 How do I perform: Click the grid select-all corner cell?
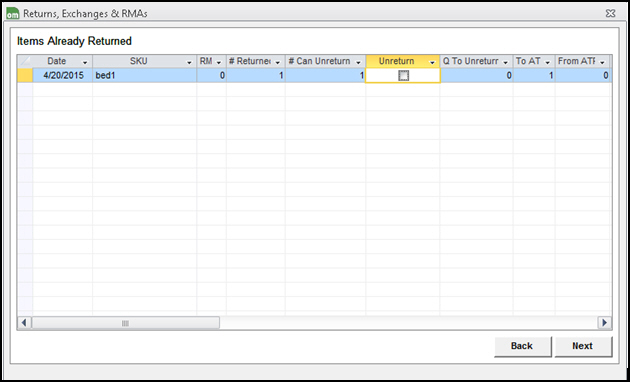tap(25, 61)
